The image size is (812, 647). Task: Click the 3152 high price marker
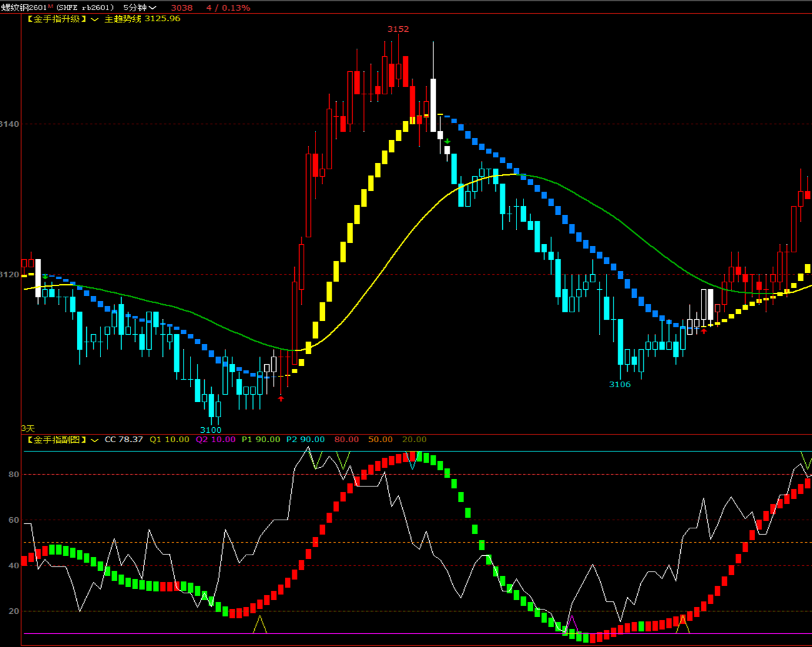click(x=398, y=29)
